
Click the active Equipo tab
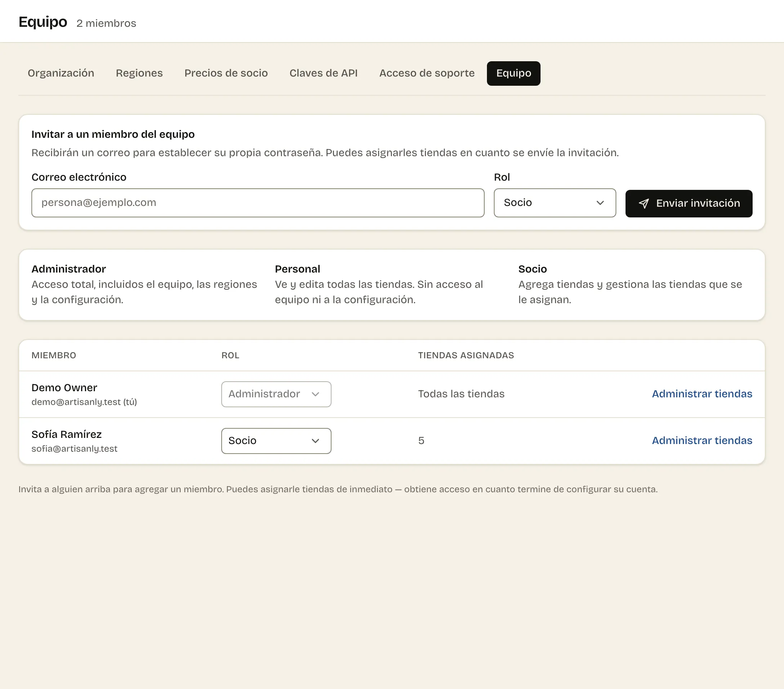[x=514, y=73]
